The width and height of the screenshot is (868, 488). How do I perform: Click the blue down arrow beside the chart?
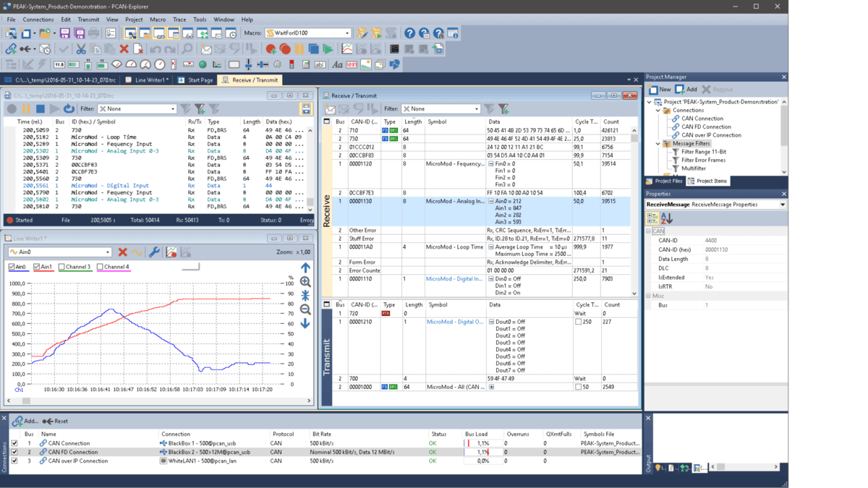pyautogui.click(x=305, y=323)
